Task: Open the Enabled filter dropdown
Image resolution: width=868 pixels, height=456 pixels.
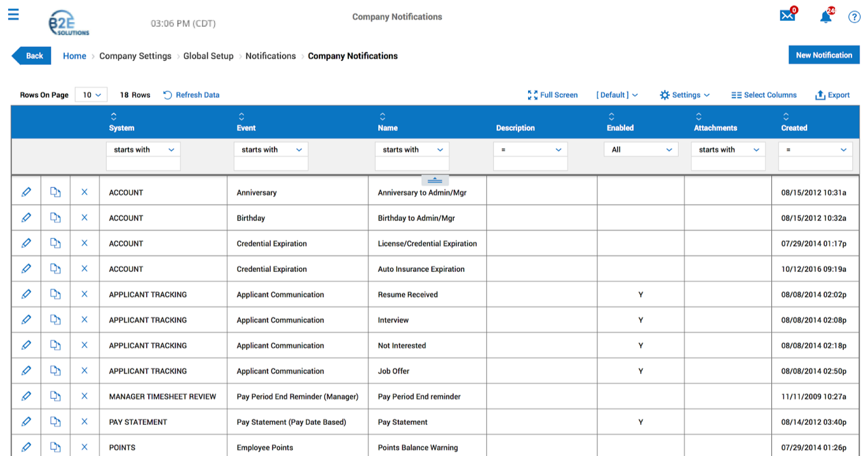Action: (x=641, y=149)
